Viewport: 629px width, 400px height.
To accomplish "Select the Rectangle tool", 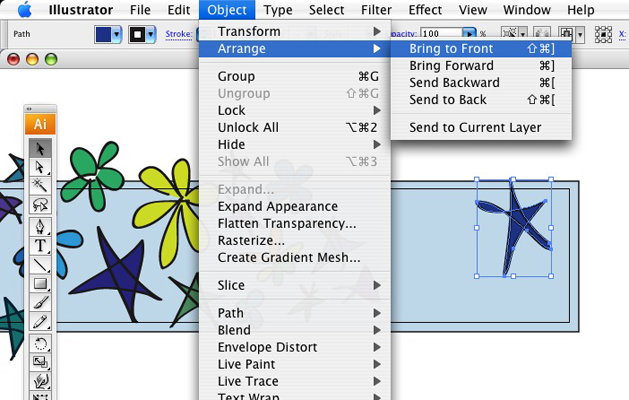I will [40, 284].
